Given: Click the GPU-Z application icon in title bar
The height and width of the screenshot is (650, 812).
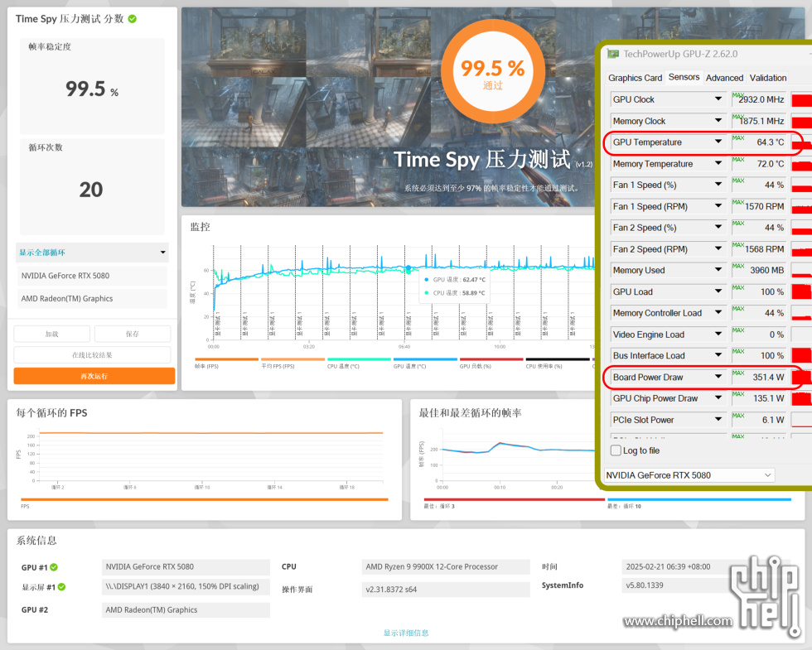Looking at the screenshot, I should pos(613,54).
